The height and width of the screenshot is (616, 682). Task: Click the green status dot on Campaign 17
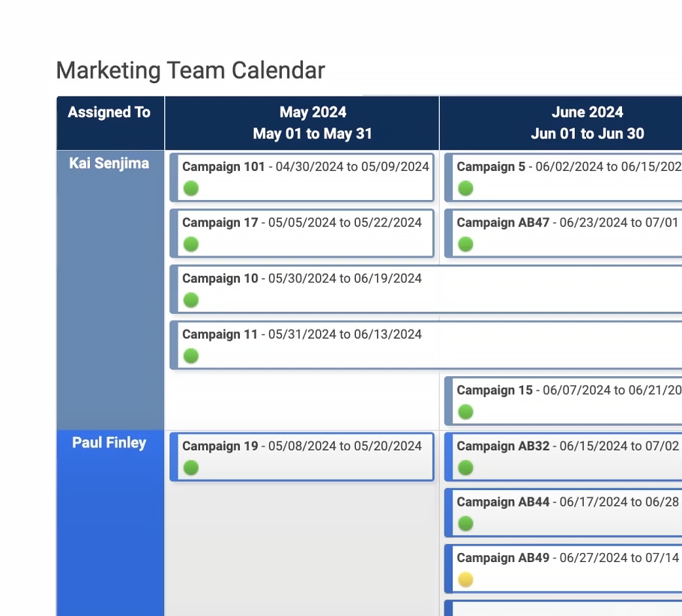(x=191, y=244)
